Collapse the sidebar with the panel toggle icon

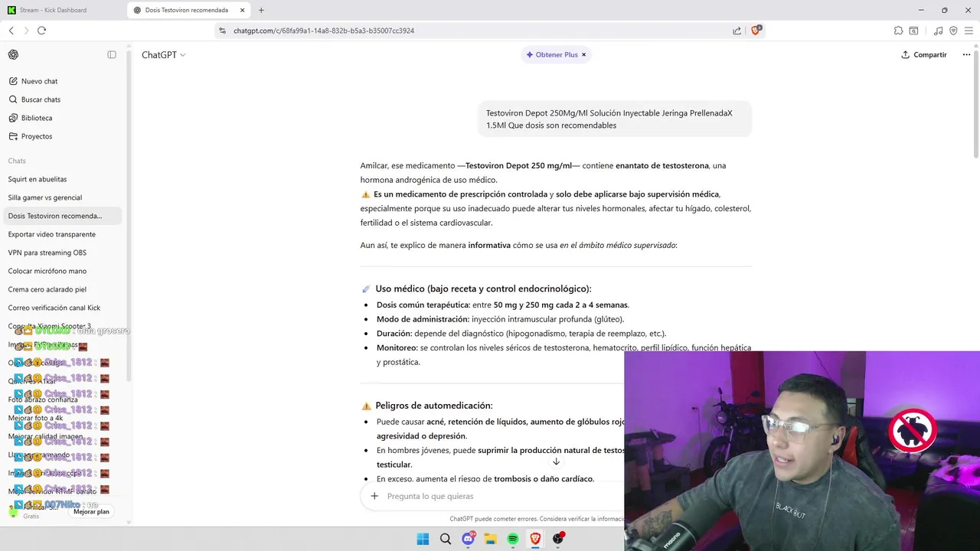click(112, 54)
